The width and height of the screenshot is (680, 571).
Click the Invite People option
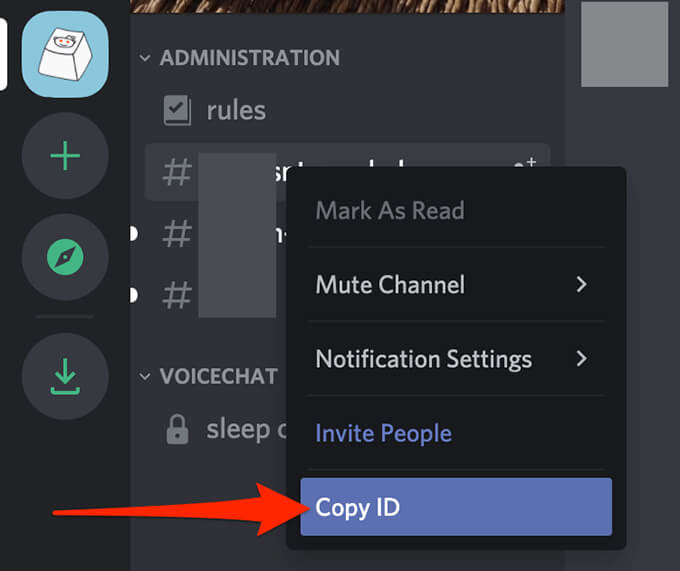[384, 433]
